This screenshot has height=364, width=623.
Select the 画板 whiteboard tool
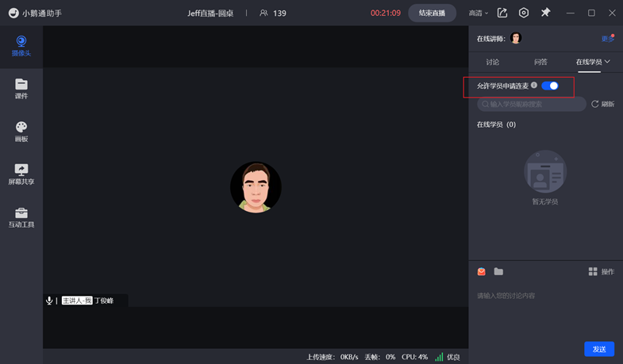pos(21,132)
